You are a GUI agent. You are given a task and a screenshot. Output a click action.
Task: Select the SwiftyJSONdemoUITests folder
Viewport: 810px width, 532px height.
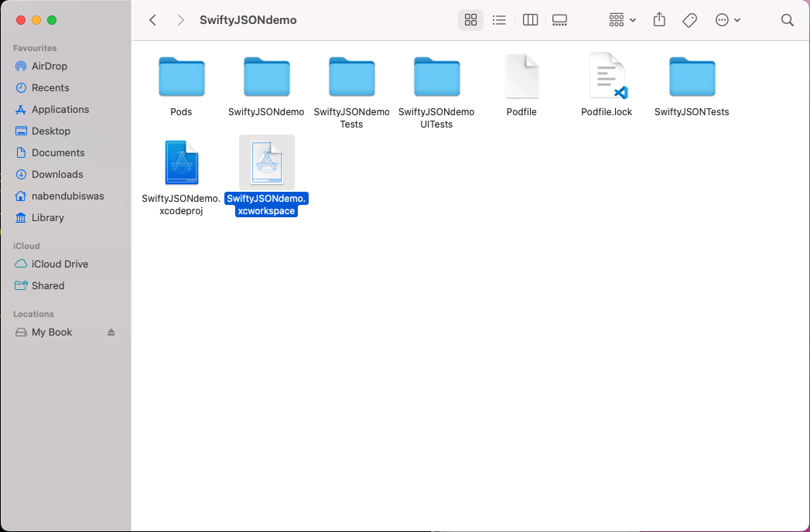pyautogui.click(x=436, y=77)
